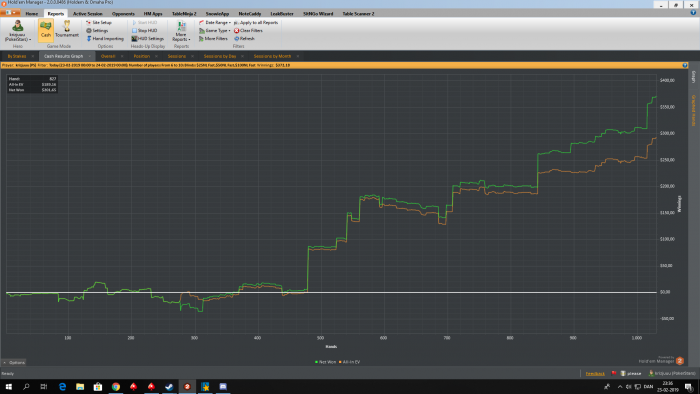
Task: Stop the HUD
Action: (145, 30)
